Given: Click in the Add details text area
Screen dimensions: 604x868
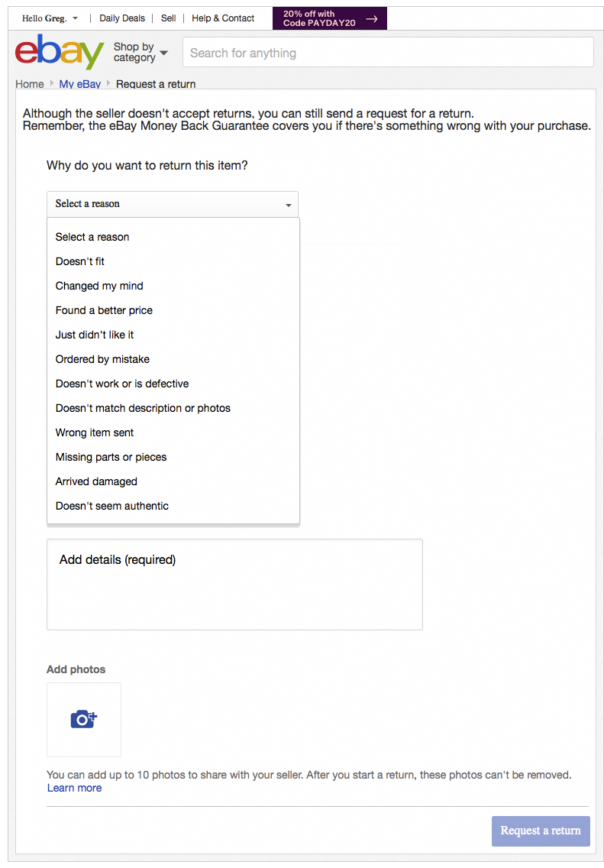Looking at the screenshot, I should tap(234, 585).
